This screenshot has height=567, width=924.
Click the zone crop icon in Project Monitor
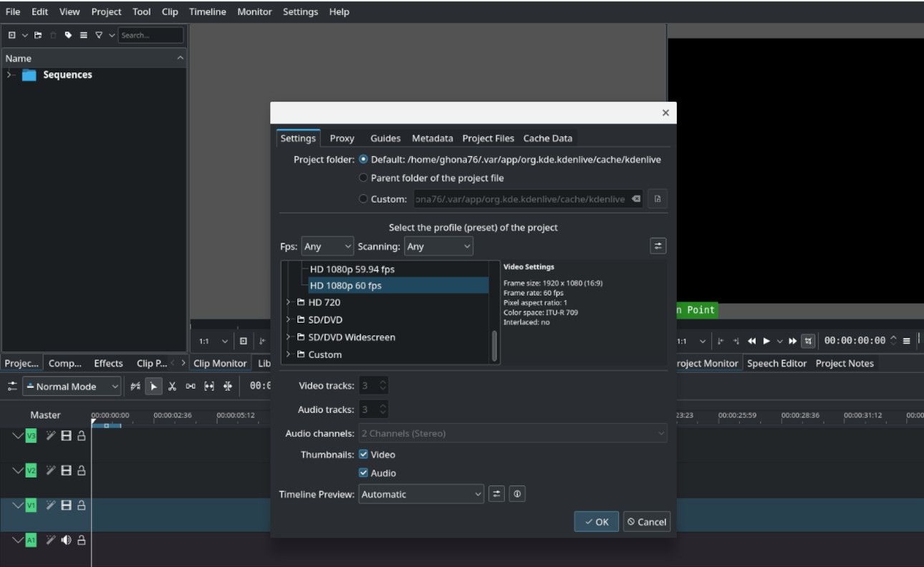[x=807, y=341]
